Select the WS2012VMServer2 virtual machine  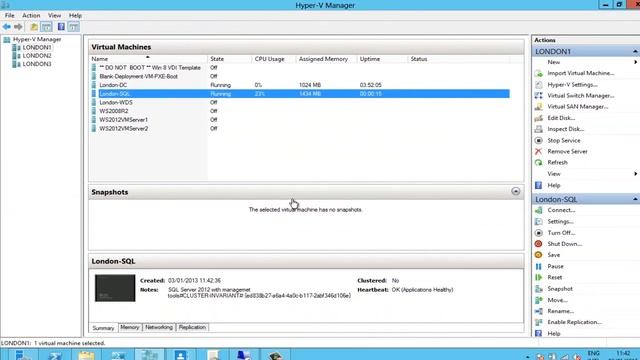pyautogui.click(x=123, y=128)
